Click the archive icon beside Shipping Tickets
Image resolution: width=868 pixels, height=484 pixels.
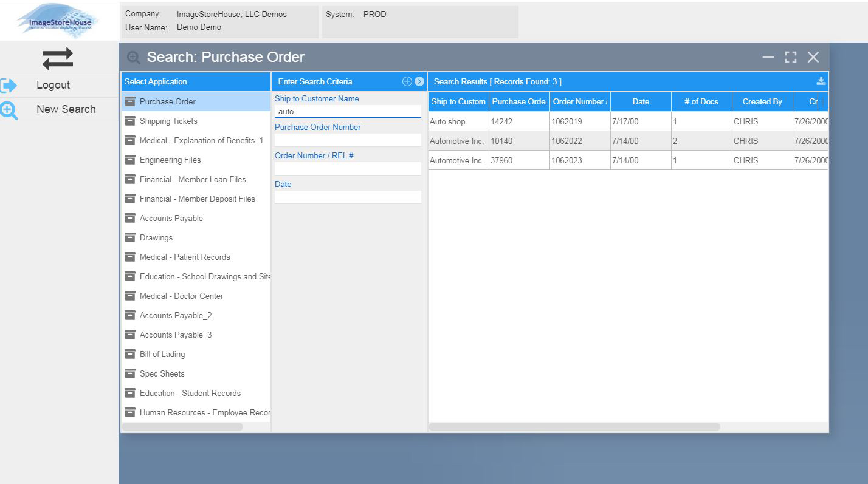(130, 121)
